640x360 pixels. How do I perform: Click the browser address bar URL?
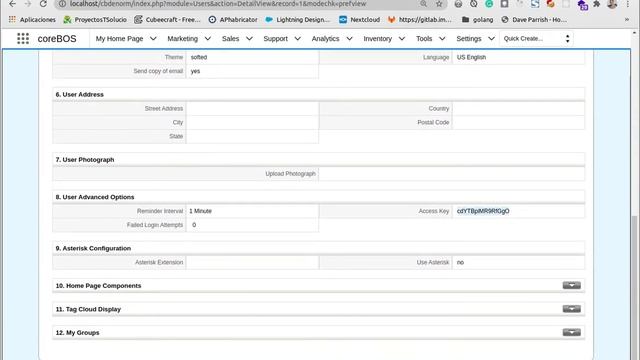pyautogui.click(x=218, y=4)
